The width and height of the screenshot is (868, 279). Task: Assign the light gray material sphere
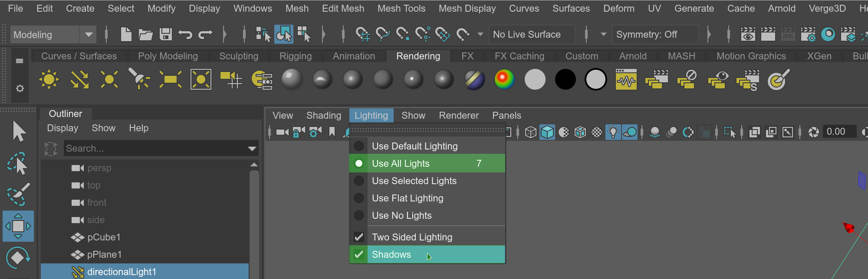point(535,79)
